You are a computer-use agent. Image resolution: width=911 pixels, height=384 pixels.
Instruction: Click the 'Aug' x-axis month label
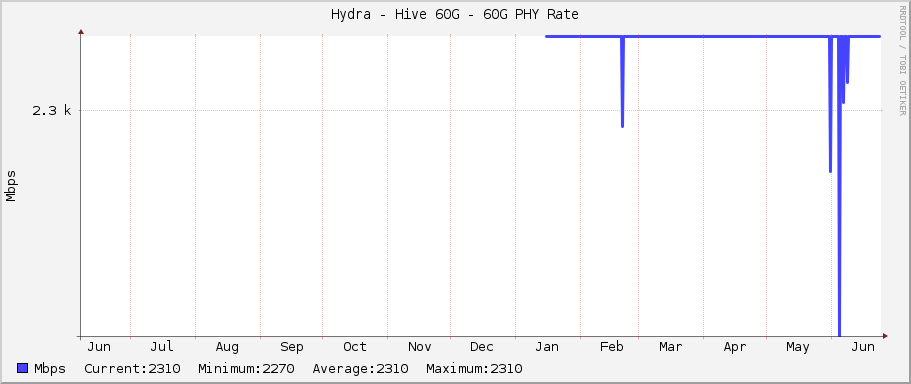(x=227, y=347)
